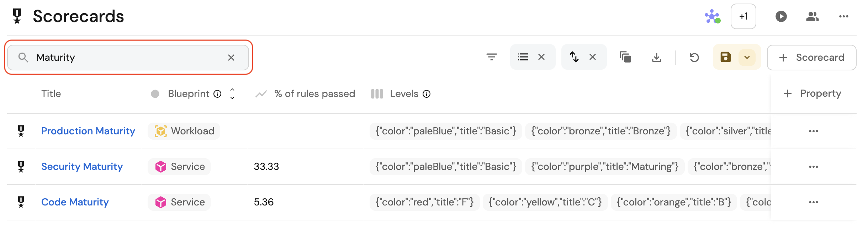Image resolution: width=868 pixels, height=241 pixels.
Task: Remove the group-by setting
Action: pos(541,57)
